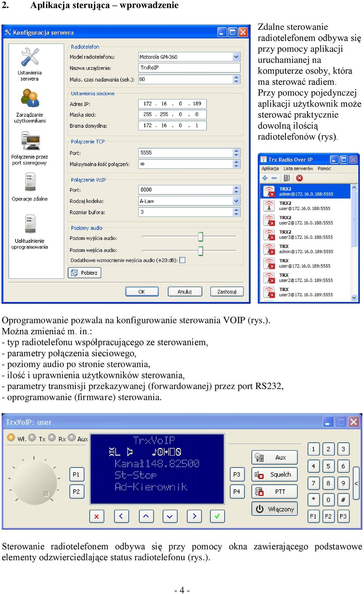Image resolution: width=364 pixels, height=594 pixels.
Task: Click VoIP Port 8000 spinner arrows
Action: [236, 190]
